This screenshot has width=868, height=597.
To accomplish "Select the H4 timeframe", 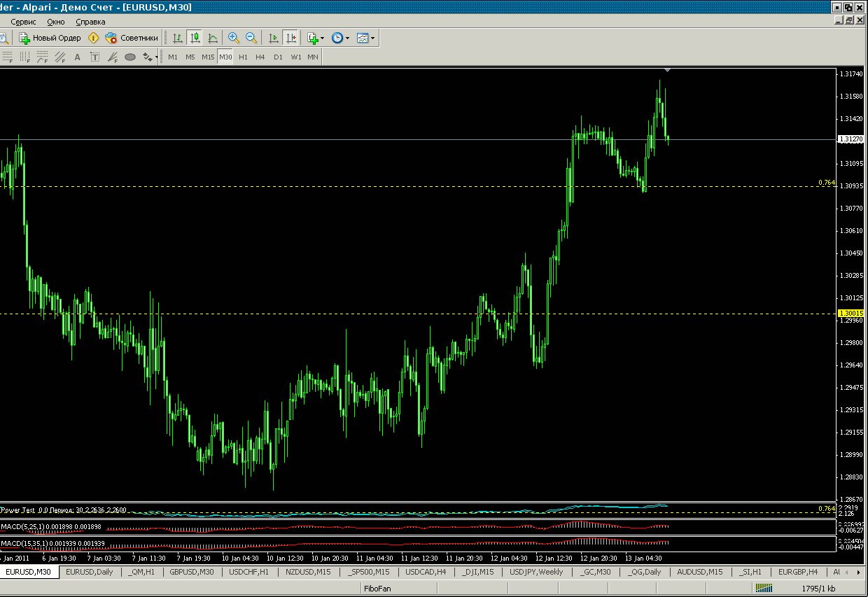I will (x=260, y=57).
